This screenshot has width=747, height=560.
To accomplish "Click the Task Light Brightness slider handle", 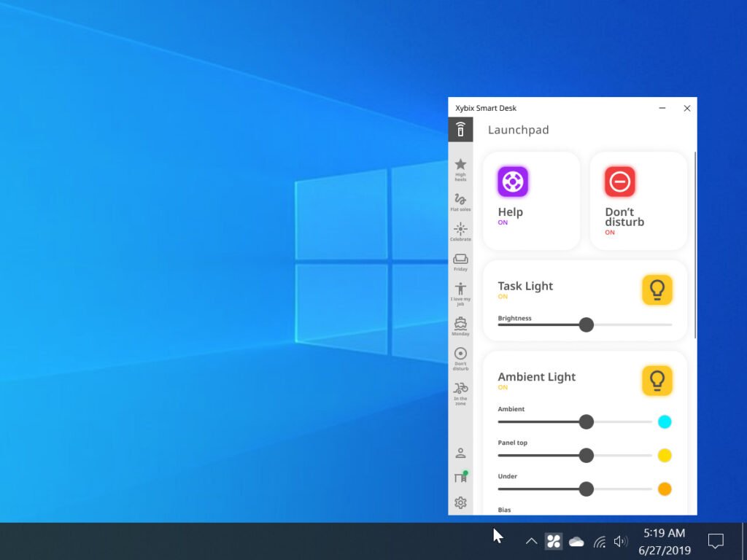I will (x=587, y=324).
